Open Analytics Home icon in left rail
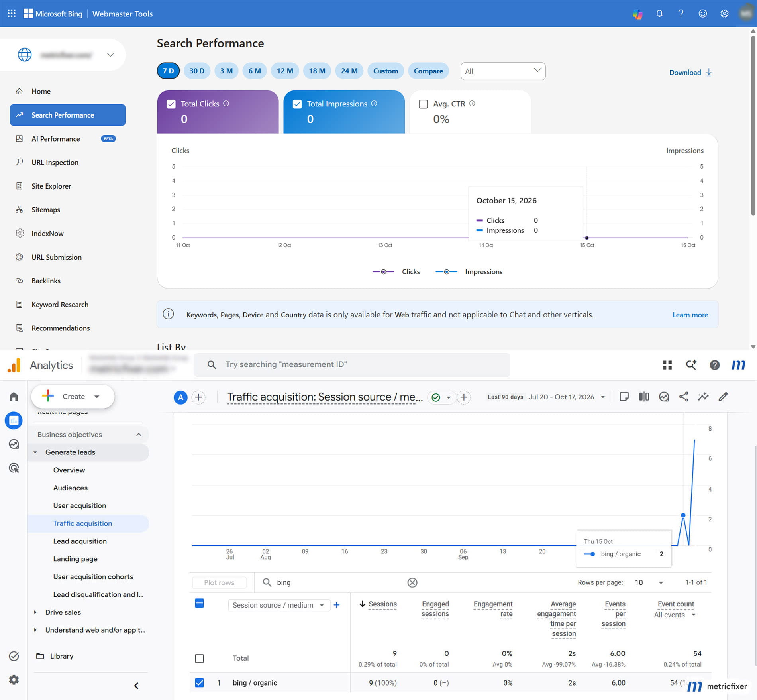757x700 pixels. (14, 396)
